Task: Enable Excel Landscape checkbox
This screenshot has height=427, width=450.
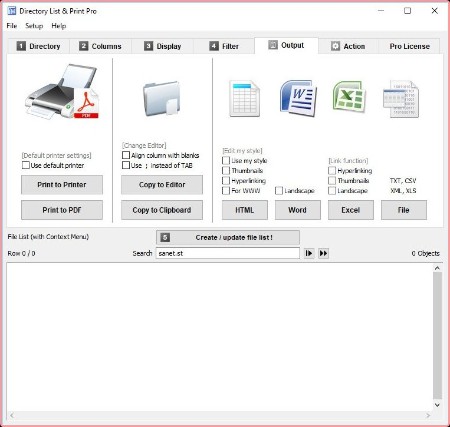Action: [332, 191]
